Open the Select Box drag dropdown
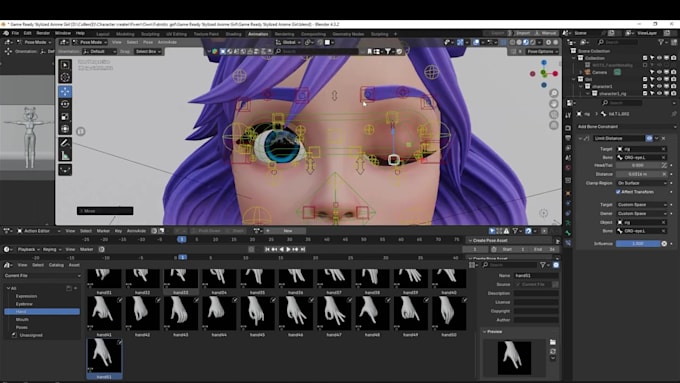 pos(148,51)
